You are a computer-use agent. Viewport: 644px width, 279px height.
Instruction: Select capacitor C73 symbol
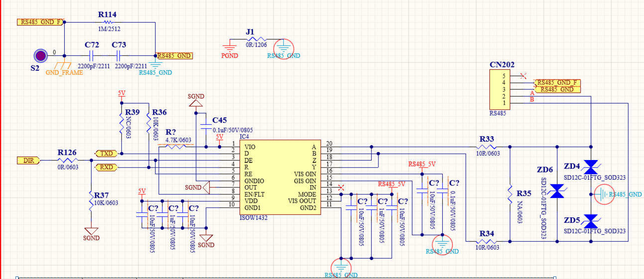point(119,55)
